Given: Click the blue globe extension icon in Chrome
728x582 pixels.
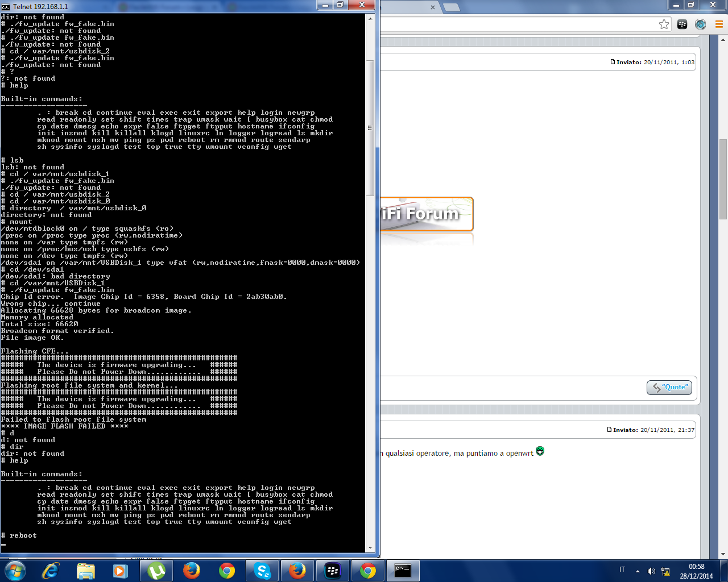Looking at the screenshot, I should 701,24.
